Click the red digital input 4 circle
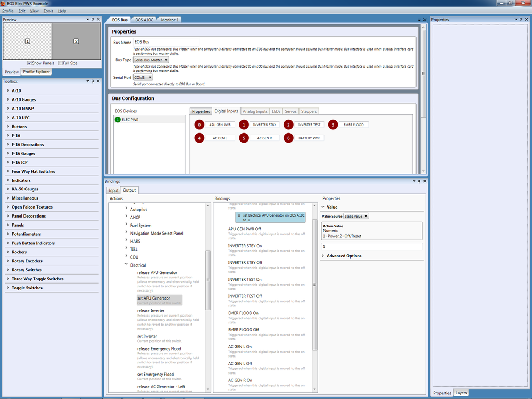Viewport: 532px width, 399px height. pos(199,138)
